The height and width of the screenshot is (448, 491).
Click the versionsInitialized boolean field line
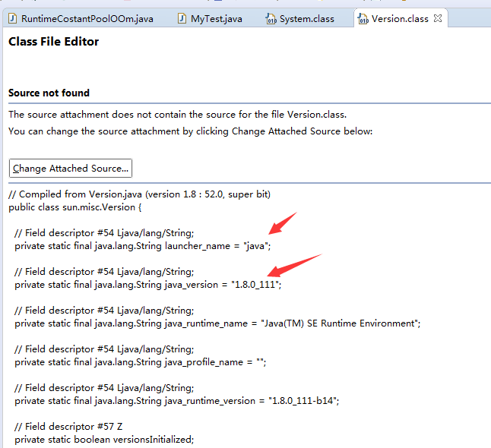104,440
